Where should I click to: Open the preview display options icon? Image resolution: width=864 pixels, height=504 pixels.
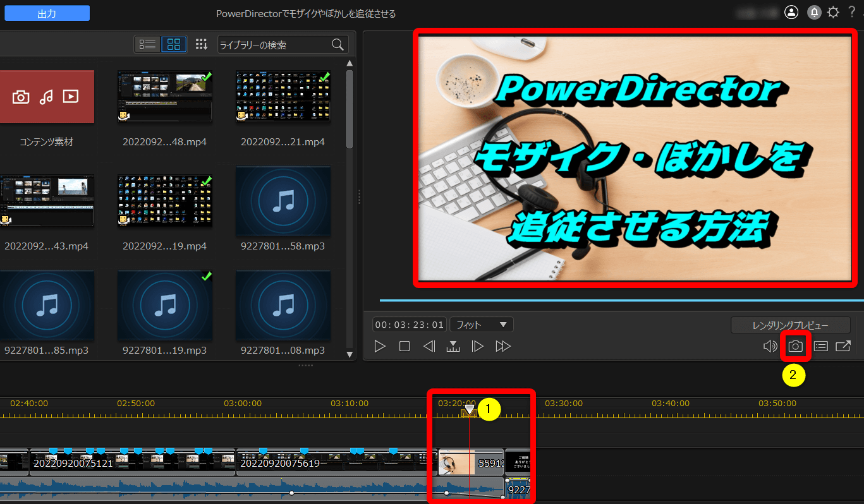pyautogui.click(x=820, y=346)
